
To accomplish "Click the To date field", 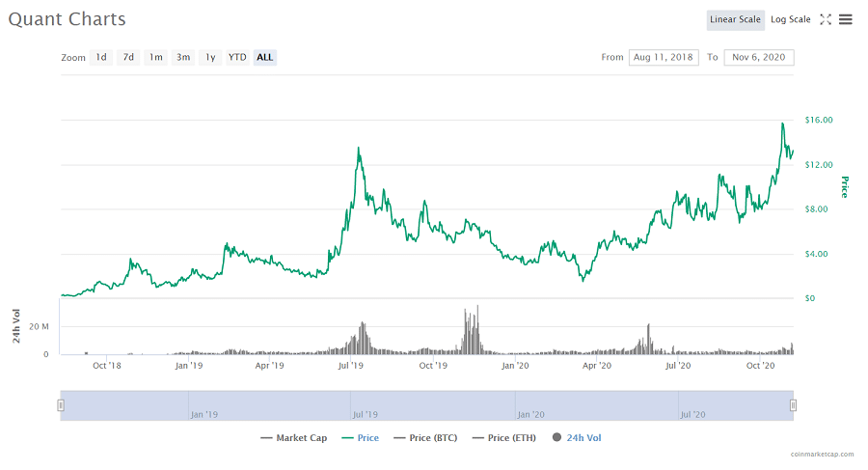I will (x=759, y=57).
